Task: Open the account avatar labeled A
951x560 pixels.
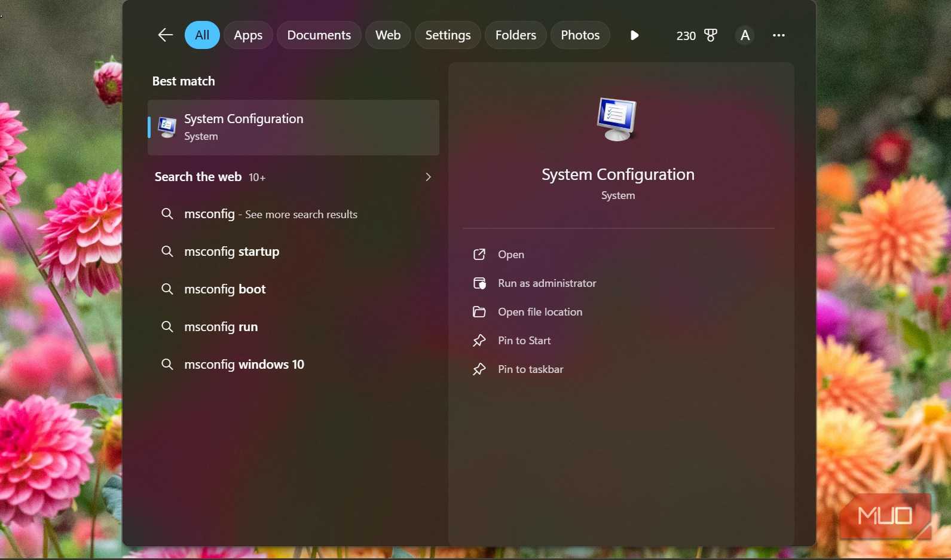Action: 745,35
